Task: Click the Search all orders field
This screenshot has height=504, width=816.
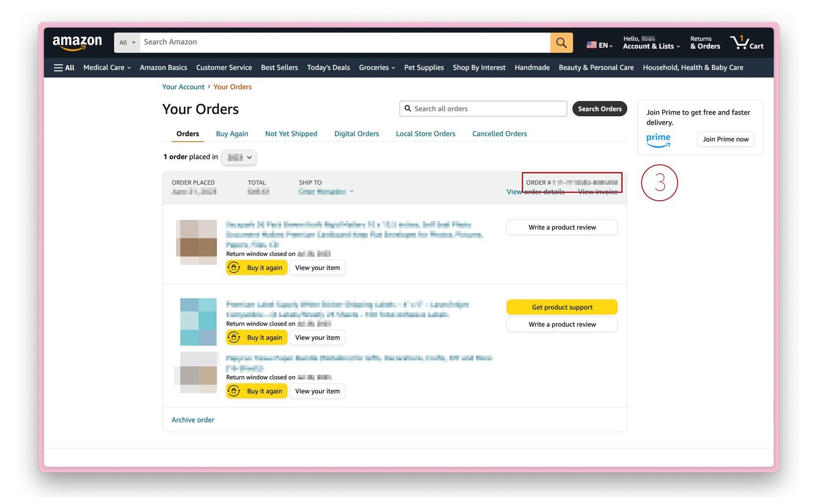Action: 483,109
